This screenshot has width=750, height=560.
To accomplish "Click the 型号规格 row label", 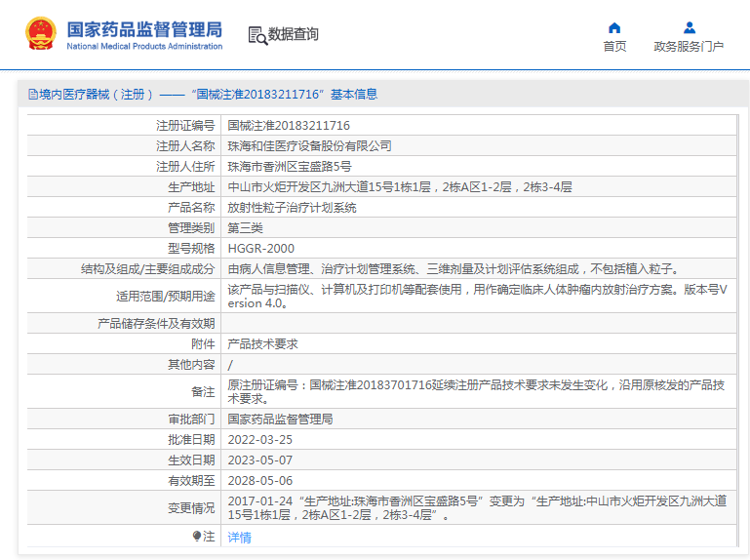I will pos(191,249).
